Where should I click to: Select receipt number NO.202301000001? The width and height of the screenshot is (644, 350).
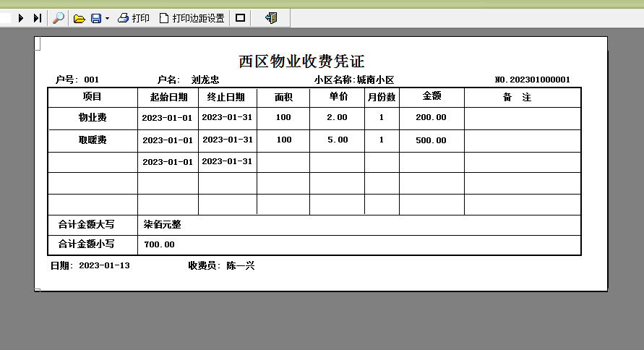(532, 80)
